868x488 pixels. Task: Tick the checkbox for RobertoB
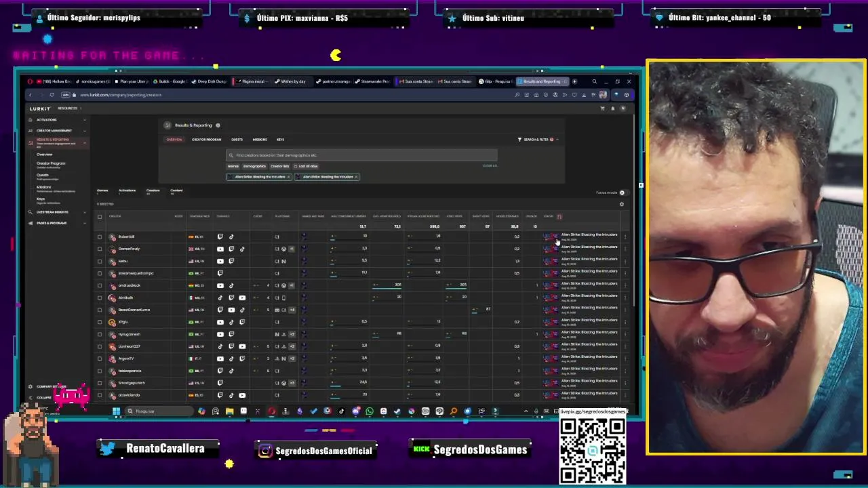tap(100, 237)
